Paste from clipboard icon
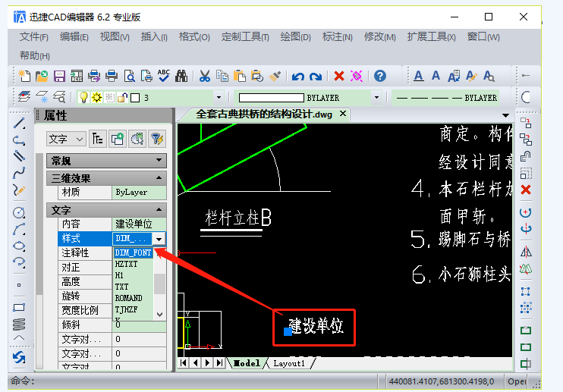The width and height of the screenshot is (563, 392). pyautogui.click(x=240, y=76)
